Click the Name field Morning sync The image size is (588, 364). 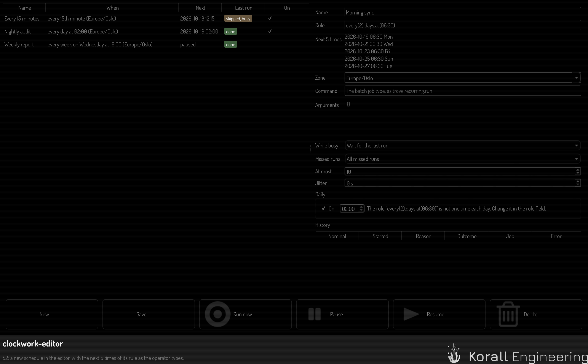point(462,12)
